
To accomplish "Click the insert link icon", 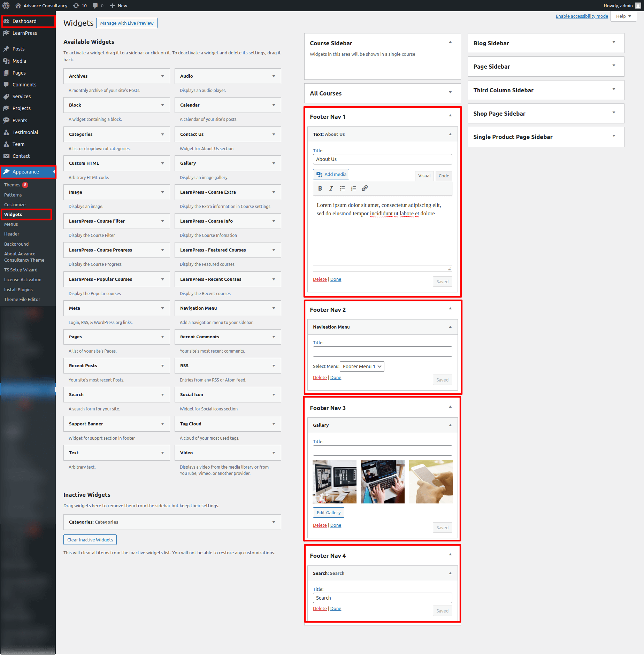I will (365, 188).
